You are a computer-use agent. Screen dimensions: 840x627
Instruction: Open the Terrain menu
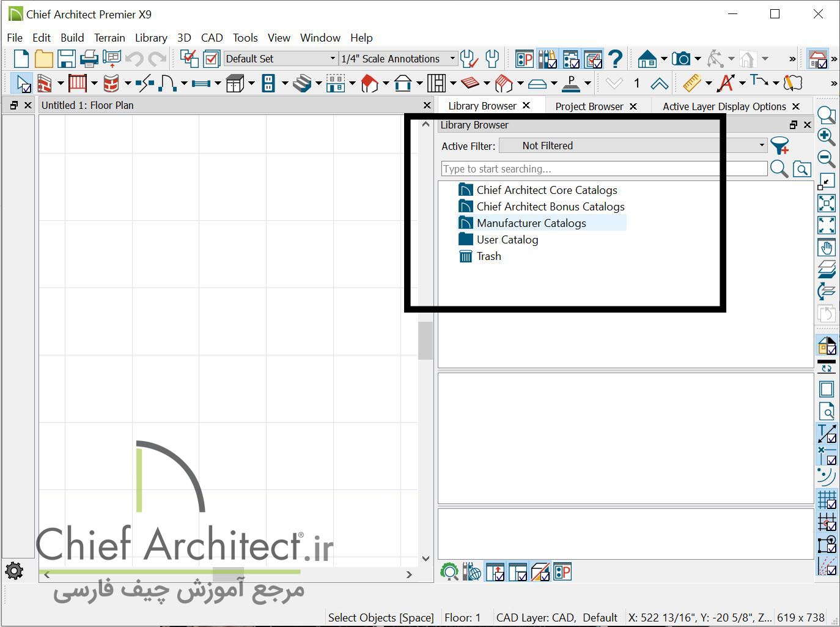(109, 38)
